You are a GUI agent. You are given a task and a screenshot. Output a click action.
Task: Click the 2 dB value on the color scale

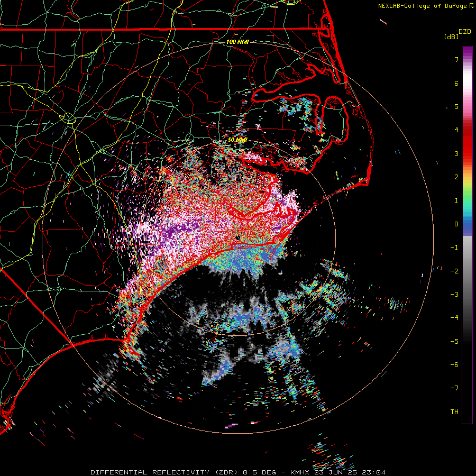(x=456, y=177)
